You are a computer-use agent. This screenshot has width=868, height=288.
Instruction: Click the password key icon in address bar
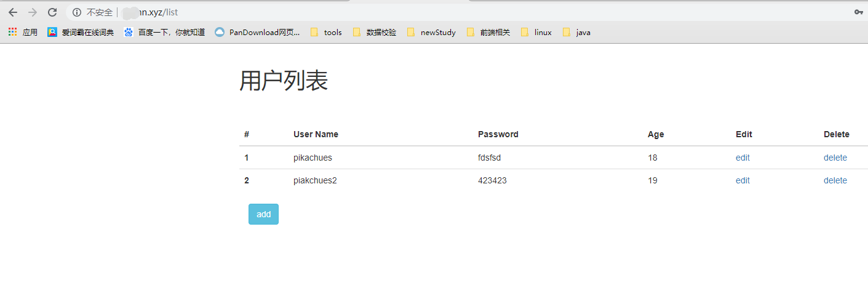(x=859, y=12)
